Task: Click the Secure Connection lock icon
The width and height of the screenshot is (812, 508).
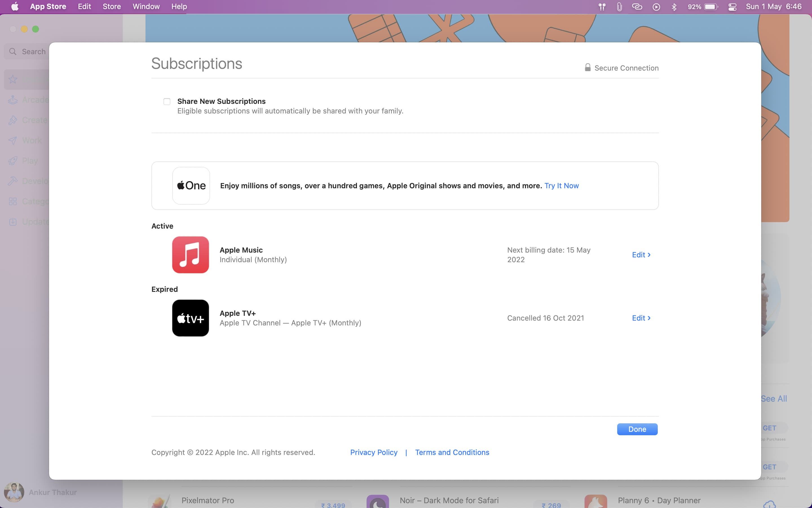Action: (x=588, y=67)
